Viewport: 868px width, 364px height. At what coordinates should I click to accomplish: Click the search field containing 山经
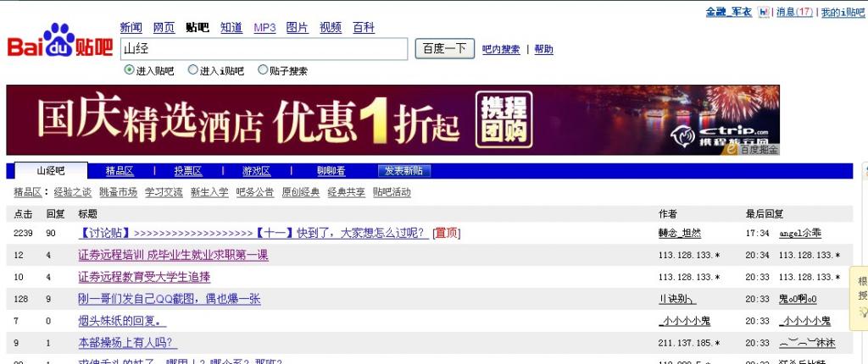tap(264, 49)
